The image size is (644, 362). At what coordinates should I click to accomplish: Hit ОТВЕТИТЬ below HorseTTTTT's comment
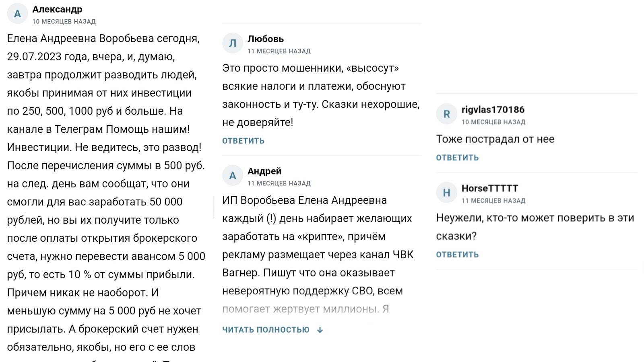tap(457, 255)
